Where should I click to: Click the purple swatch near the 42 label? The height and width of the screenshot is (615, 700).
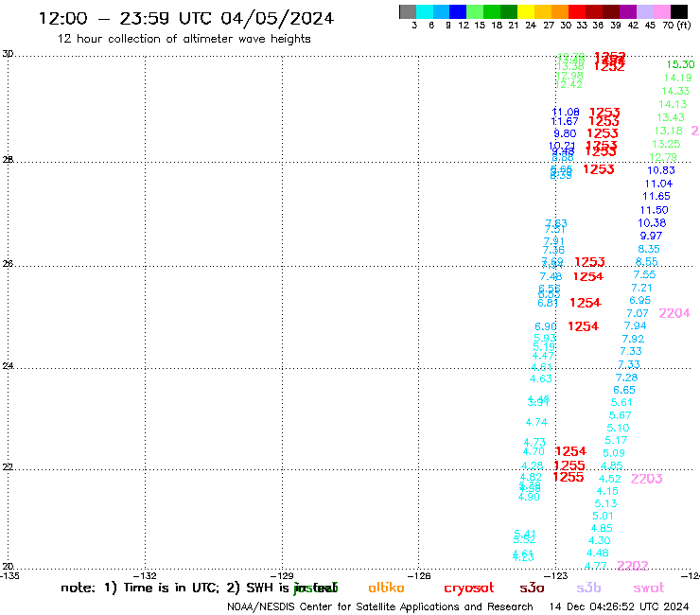[x=628, y=11]
